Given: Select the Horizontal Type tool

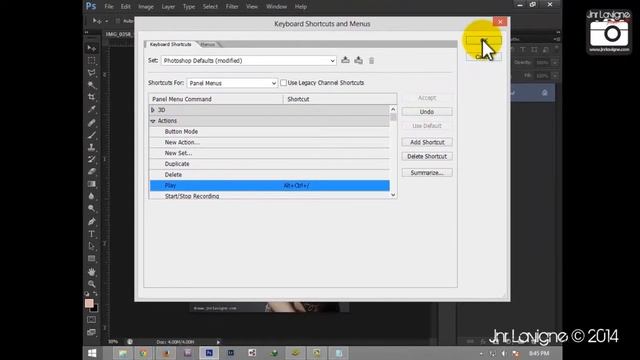Looking at the screenshot, I should tap(92, 234).
